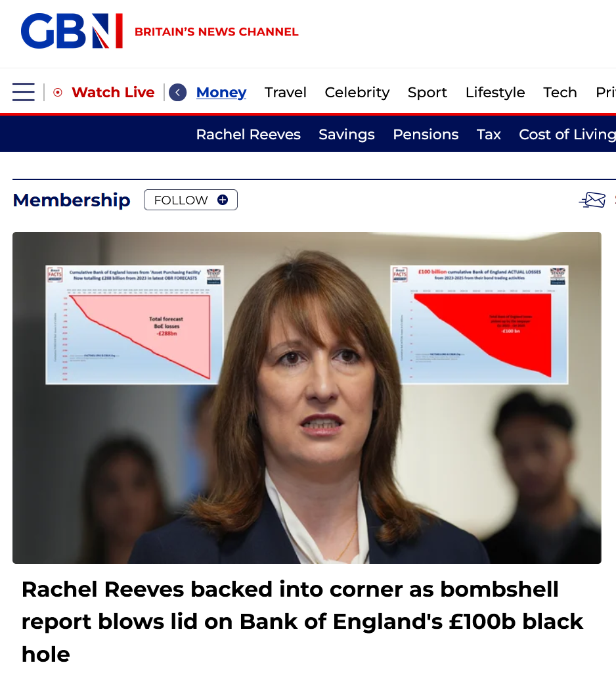The width and height of the screenshot is (616, 690).
Task: Click the GB News logo
Action: click(72, 31)
